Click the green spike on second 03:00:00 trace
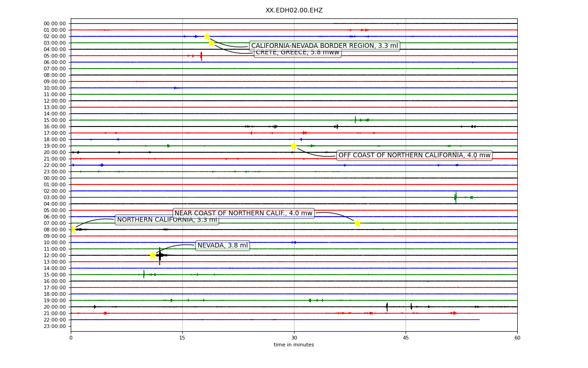Screen dimensions: 588x368 [x=455, y=197]
